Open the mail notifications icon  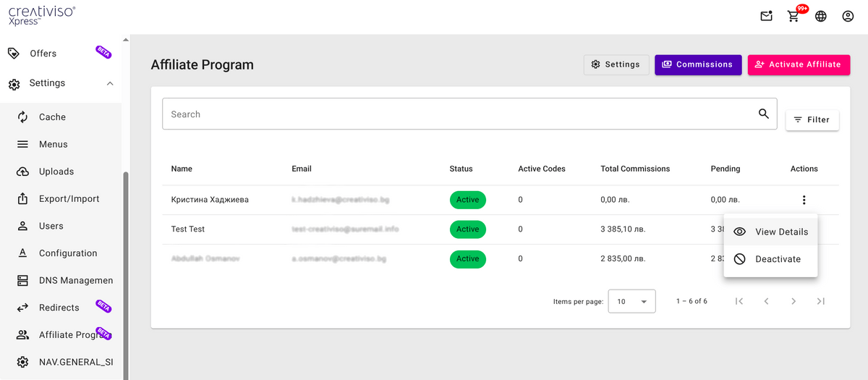(x=766, y=16)
